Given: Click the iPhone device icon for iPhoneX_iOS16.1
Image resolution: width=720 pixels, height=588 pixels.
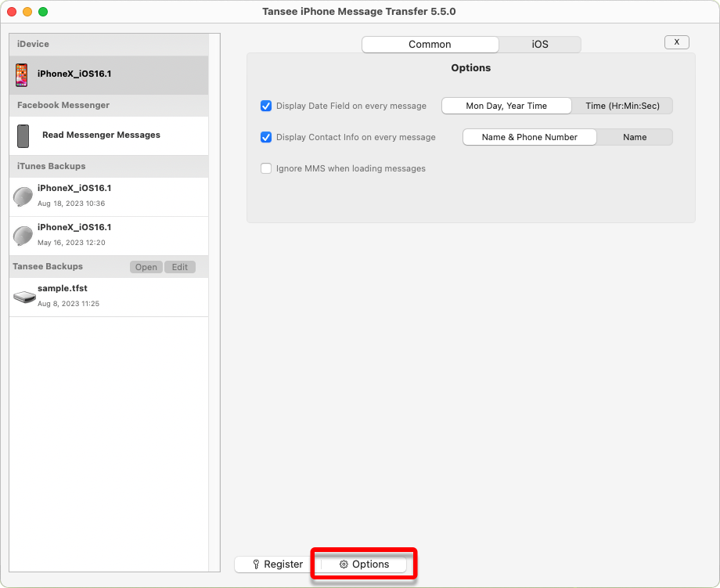Looking at the screenshot, I should [x=22, y=75].
